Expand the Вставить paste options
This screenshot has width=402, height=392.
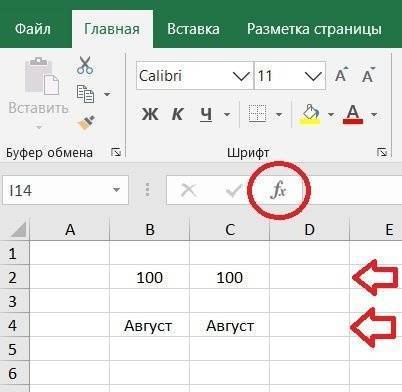coord(39,128)
